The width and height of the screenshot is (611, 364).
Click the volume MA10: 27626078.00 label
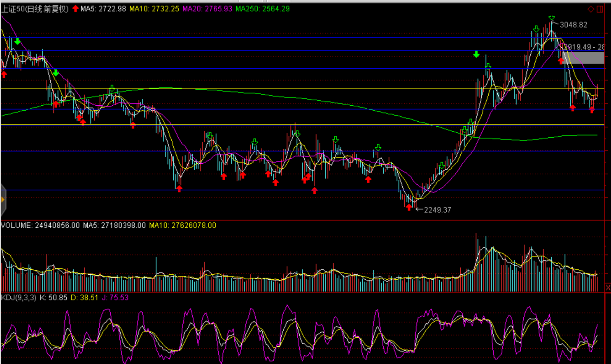(182, 225)
